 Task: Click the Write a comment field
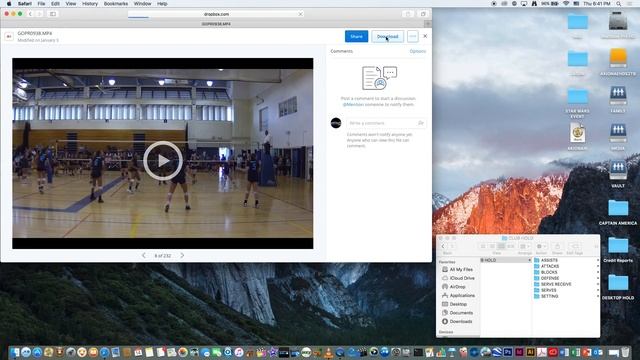click(x=386, y=123)
